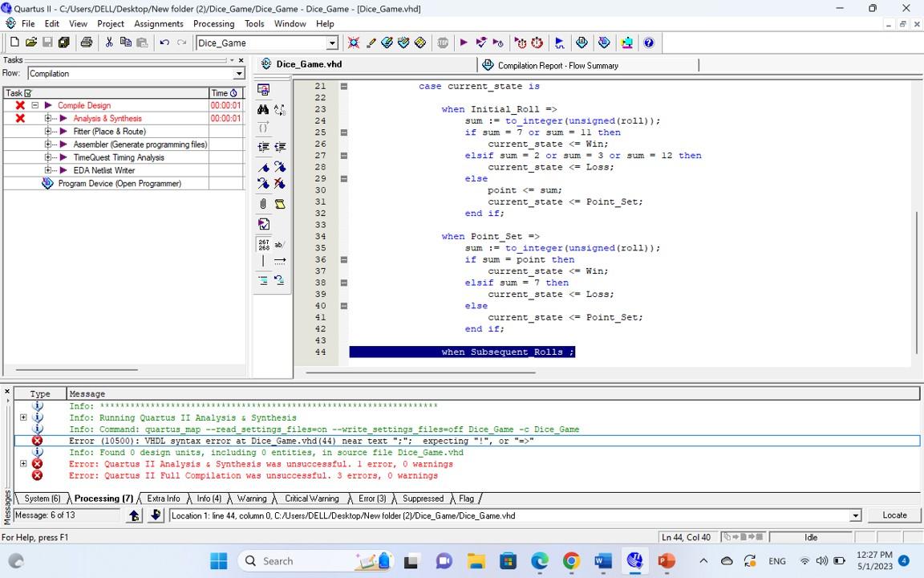Click the binoculars Find icon
Screen dimensions: 924x578
[x=263, y=110]
